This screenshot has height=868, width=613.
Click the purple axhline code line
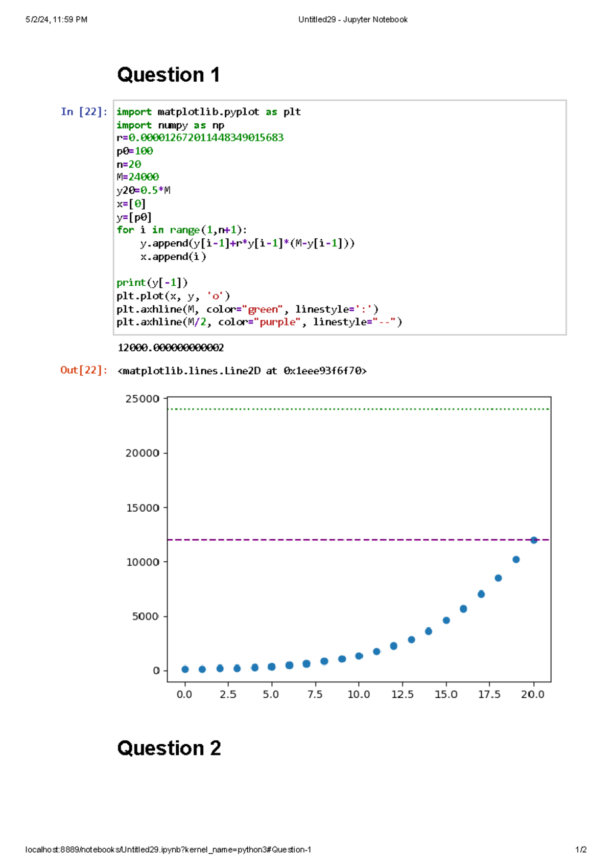[260, 322]
